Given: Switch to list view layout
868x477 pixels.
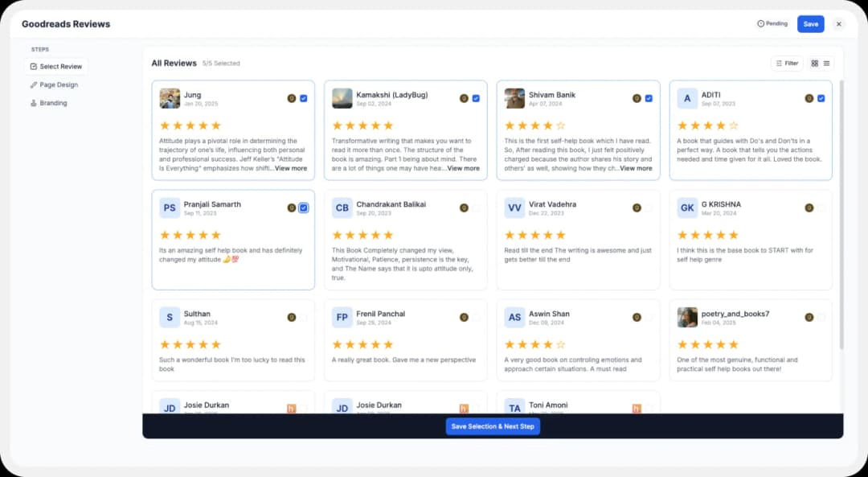Looking at the screenshot, I should coord(825,63).
